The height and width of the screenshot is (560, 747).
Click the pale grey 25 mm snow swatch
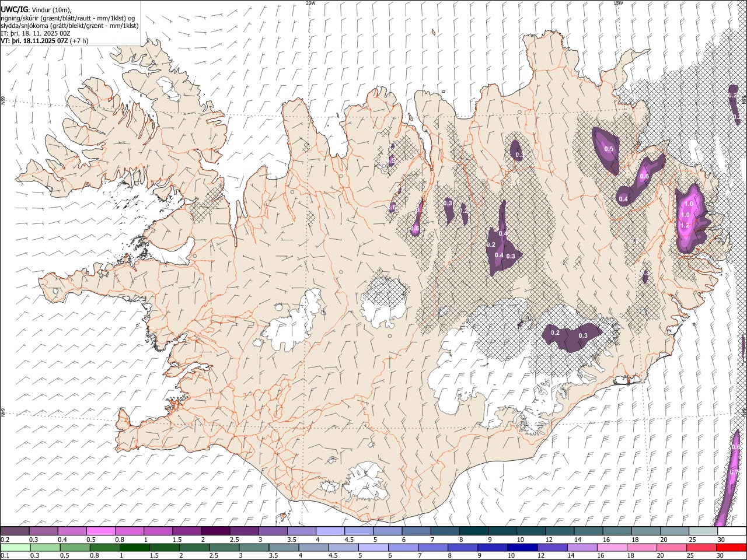point(704,531)
